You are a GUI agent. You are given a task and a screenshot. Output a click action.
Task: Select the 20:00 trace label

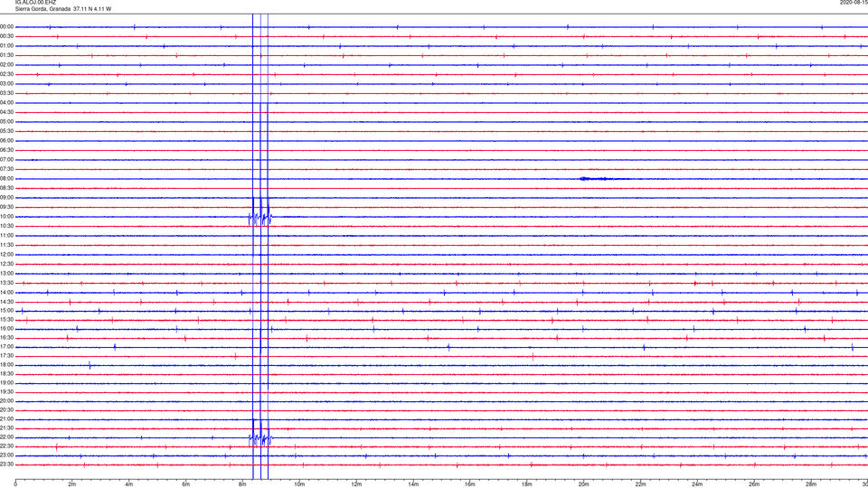click(x=6, y=401)
